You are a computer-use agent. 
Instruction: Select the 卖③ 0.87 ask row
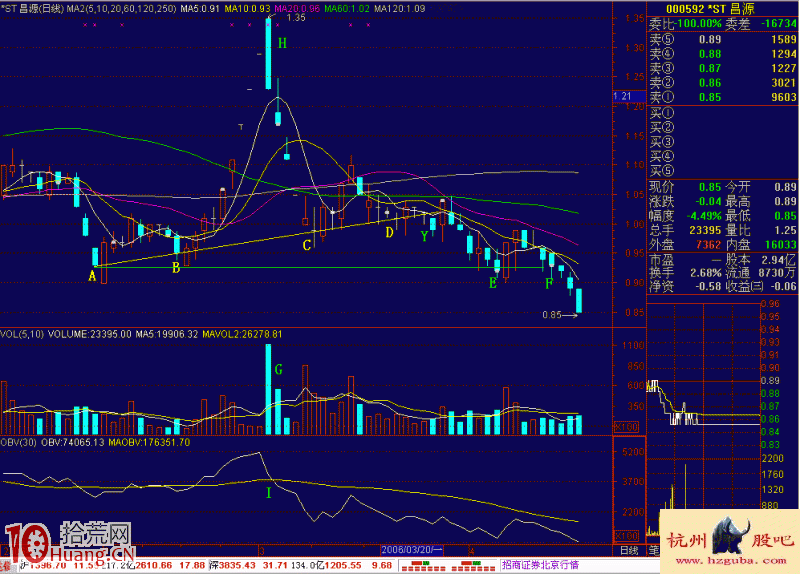(722, 68)
